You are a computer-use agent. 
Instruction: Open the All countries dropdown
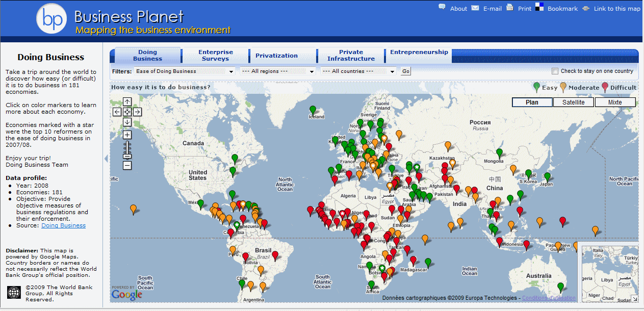(x=358, y=71)
